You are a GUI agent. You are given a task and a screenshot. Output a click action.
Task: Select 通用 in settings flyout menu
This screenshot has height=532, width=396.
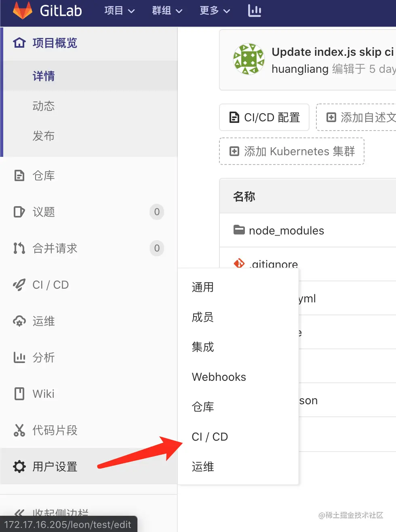point(202,287)
